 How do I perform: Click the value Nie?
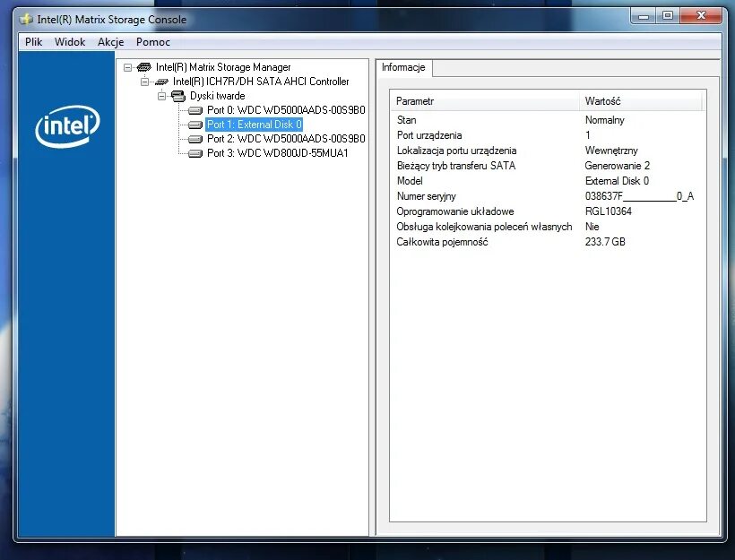click(x=592, y=227)
